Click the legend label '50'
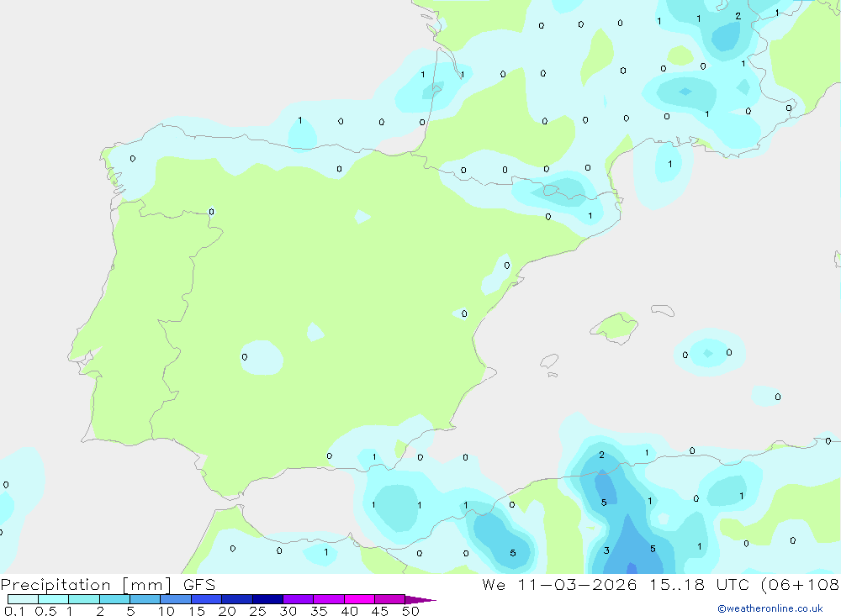The image size is (841, 616). tap(410, 611)
